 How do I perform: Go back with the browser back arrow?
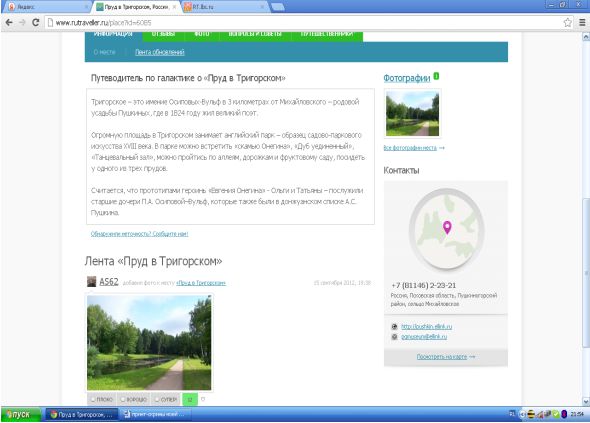pos(9,23)
